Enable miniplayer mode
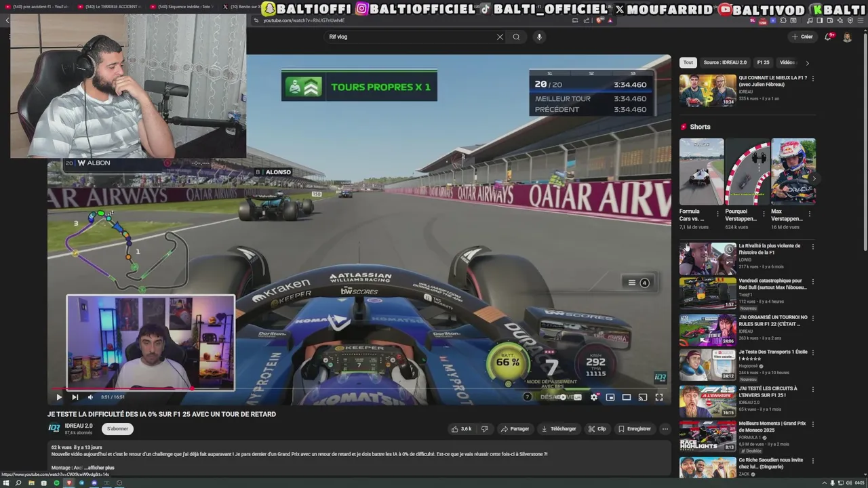The width and height of the screenshot is (868, 488). coord(610,397)
